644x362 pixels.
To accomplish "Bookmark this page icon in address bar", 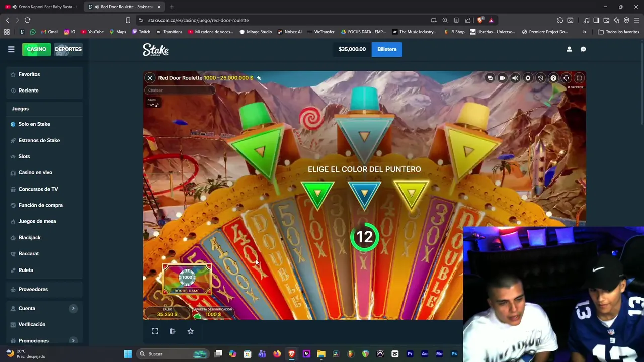I will point(128,20).
